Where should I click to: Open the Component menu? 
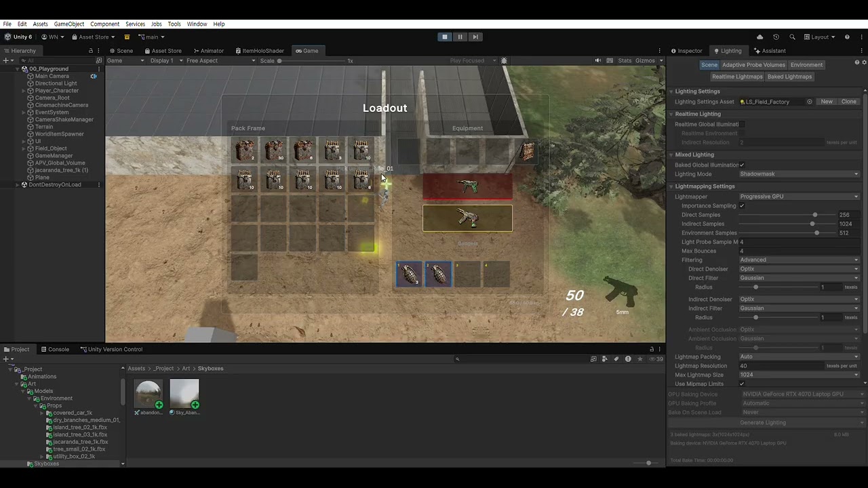pos(104,24)
